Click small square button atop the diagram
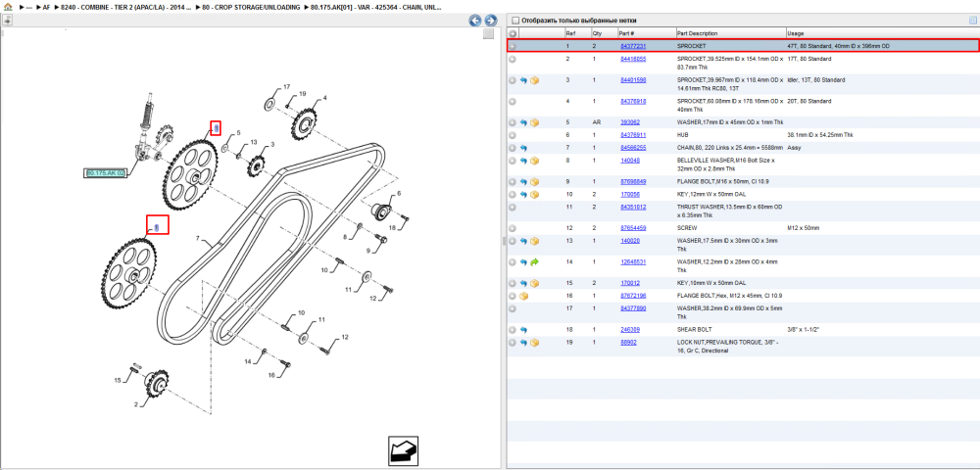 [x=489, y=34]
